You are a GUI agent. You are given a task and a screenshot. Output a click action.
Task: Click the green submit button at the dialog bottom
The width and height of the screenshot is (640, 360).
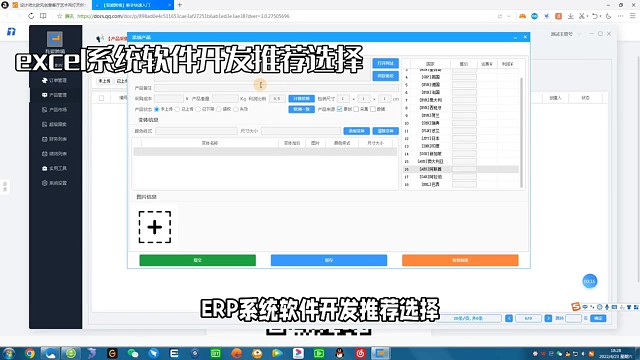(198, 260)
